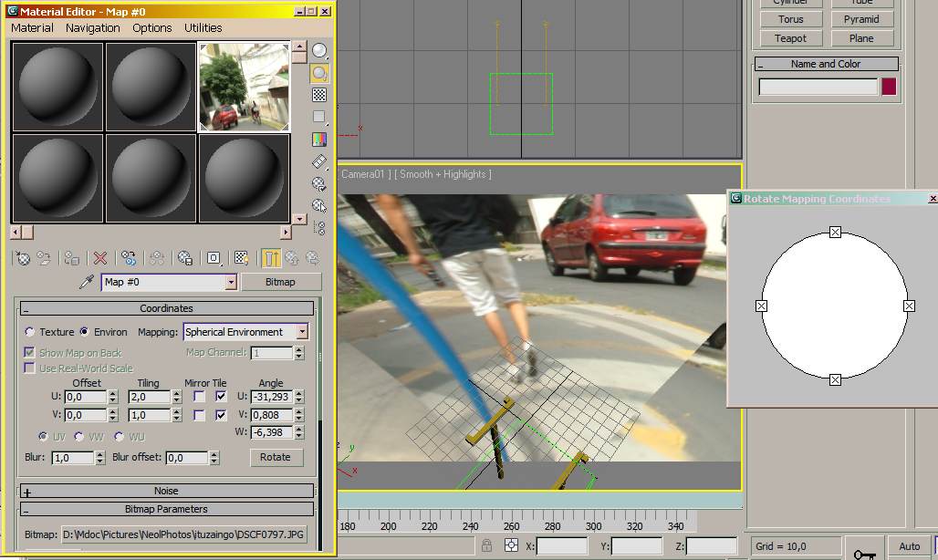
Task: Toggle the checkered Background pattern icon
Action: click(x=319, y=95)
